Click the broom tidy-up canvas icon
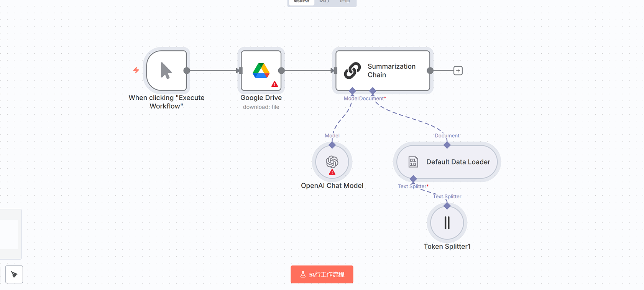644x290 pixels. coord(14,274)
